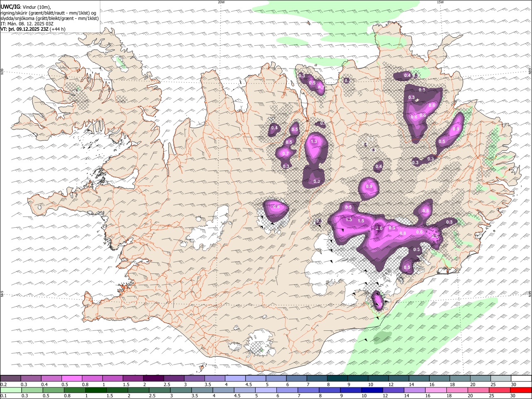Pick the upper-row swatch starting at 0.2
532x399 pixels.
(10, 378)
